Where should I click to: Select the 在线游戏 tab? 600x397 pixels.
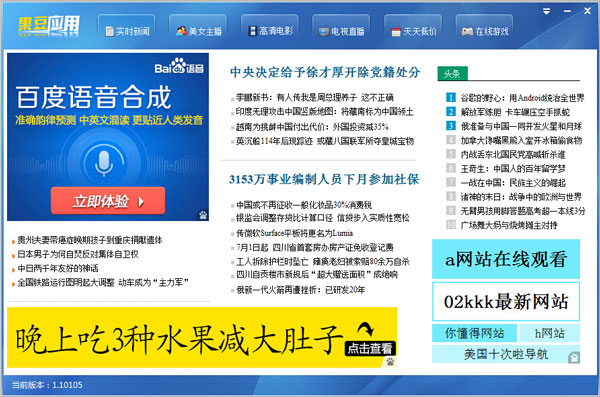tap(484, 31)
